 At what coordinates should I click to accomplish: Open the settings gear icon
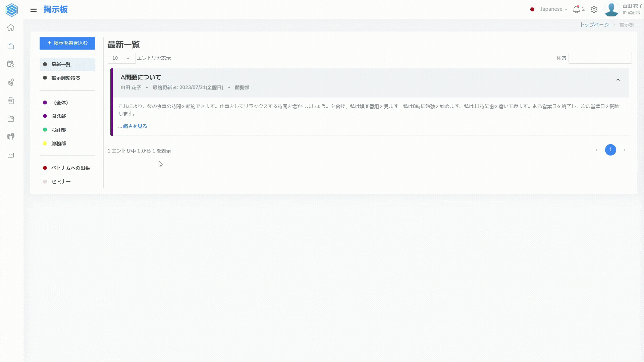594,9
